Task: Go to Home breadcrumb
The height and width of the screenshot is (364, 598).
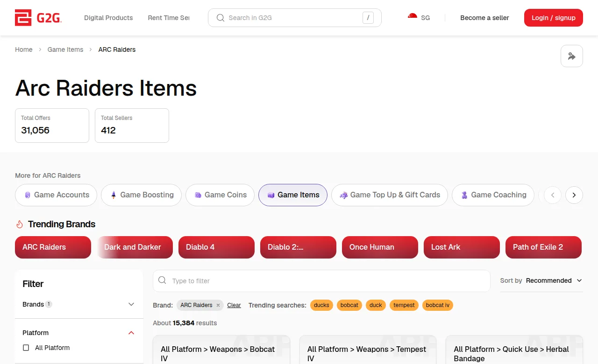Action: [x=24, y=49]
